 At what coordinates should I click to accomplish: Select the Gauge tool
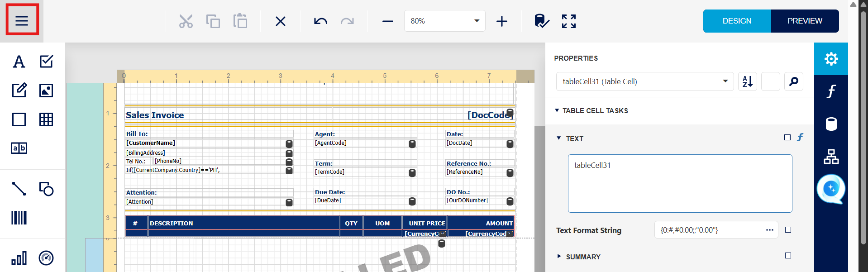46,258
